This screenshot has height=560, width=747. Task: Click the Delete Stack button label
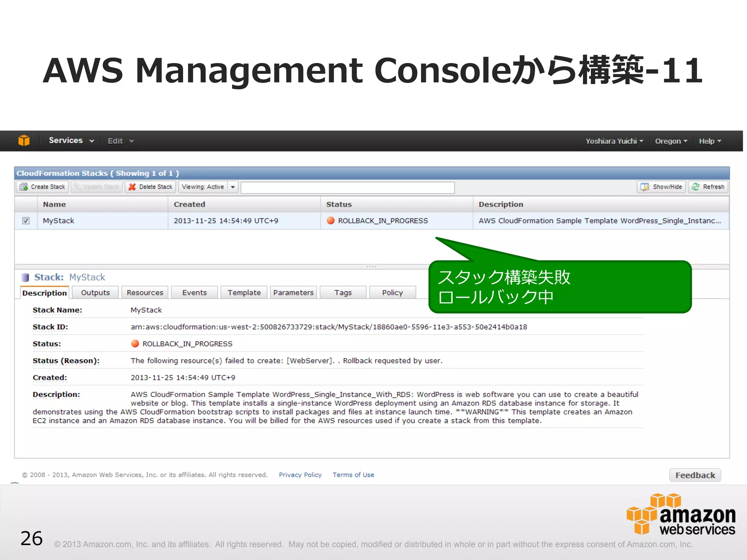click(156, 187)
